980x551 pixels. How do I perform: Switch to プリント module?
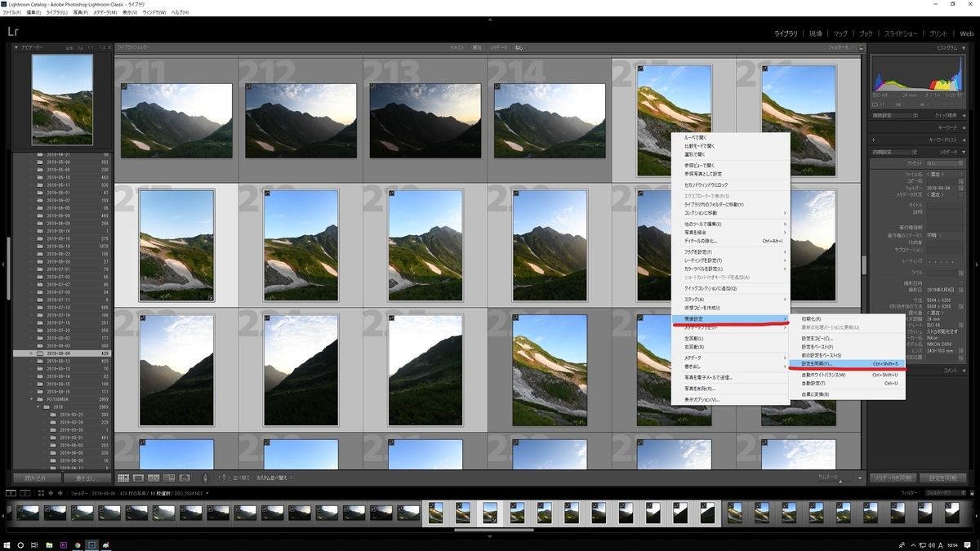[938, 33]
